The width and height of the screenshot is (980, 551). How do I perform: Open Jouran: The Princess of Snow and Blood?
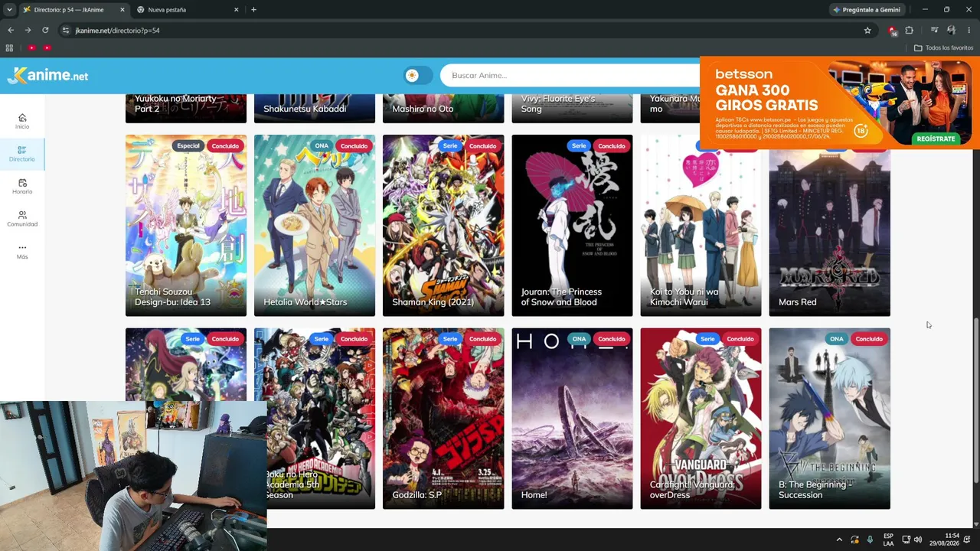pyautogui.click(x=572, y=226)
